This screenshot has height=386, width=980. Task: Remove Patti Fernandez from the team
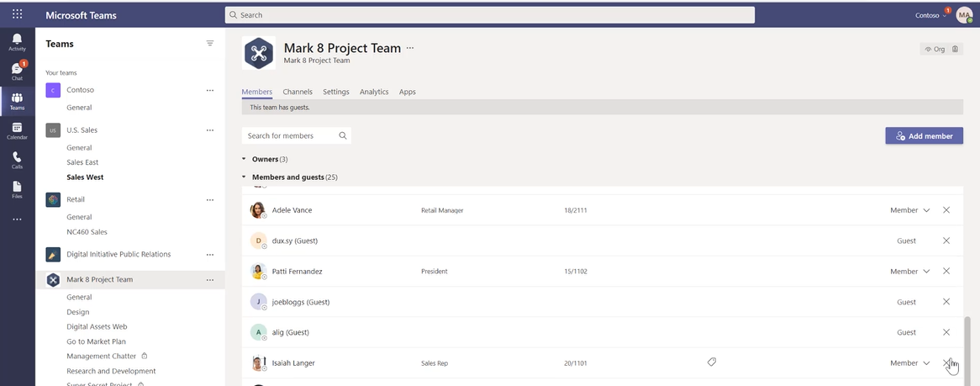point(946,271)
